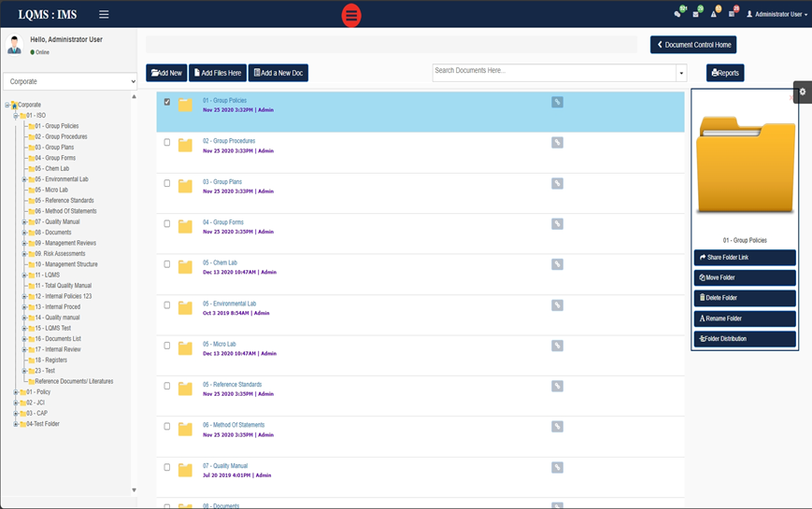The height and width of the screenshot is (509, 812).
Task: Click into the Search Documents Here field
Action: coord(554,73)
